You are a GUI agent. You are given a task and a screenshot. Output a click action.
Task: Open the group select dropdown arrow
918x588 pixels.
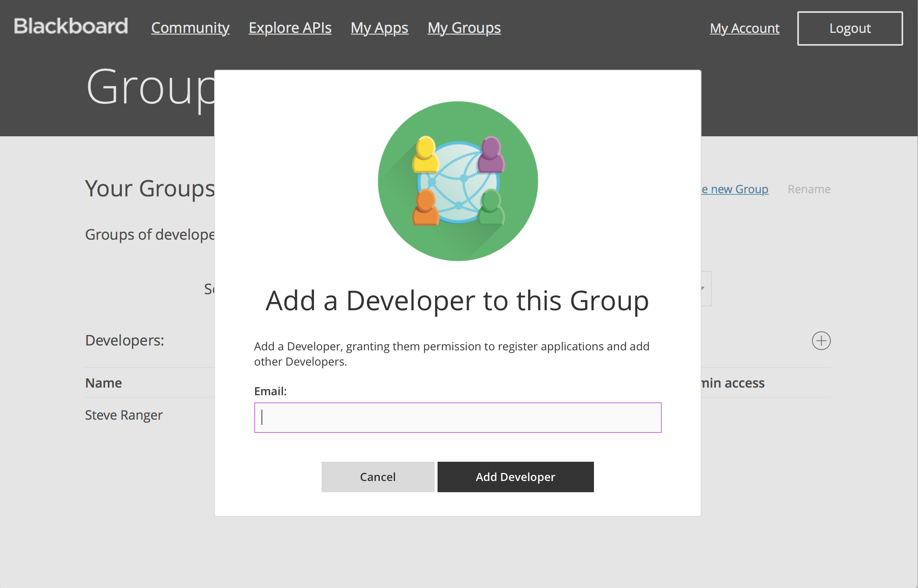tap(703, 288)
